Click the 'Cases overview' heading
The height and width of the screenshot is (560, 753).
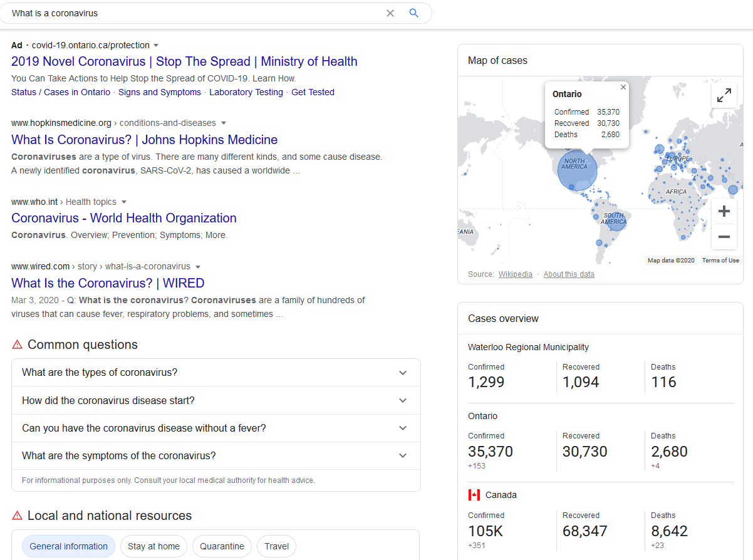tap(503, 319)
